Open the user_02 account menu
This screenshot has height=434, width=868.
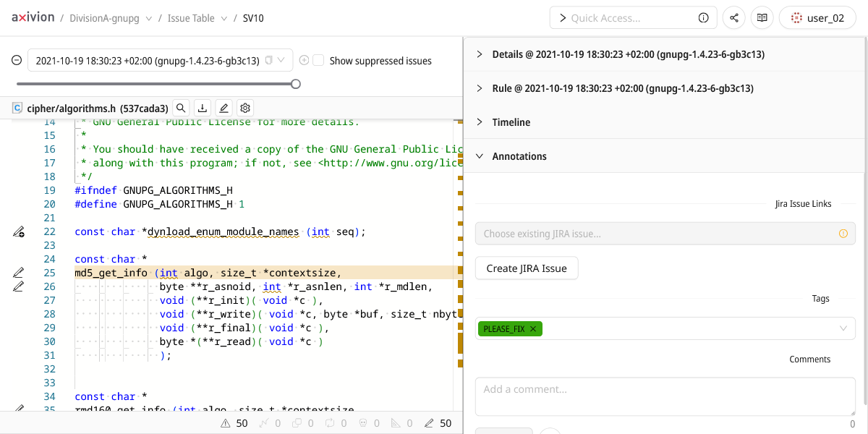[817, 18]
